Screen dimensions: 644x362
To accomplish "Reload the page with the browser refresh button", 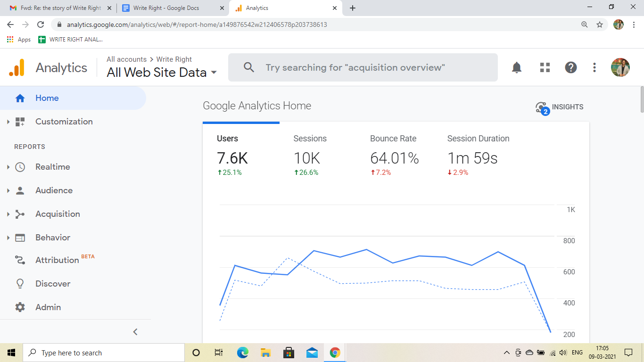I will click(41, 25).
